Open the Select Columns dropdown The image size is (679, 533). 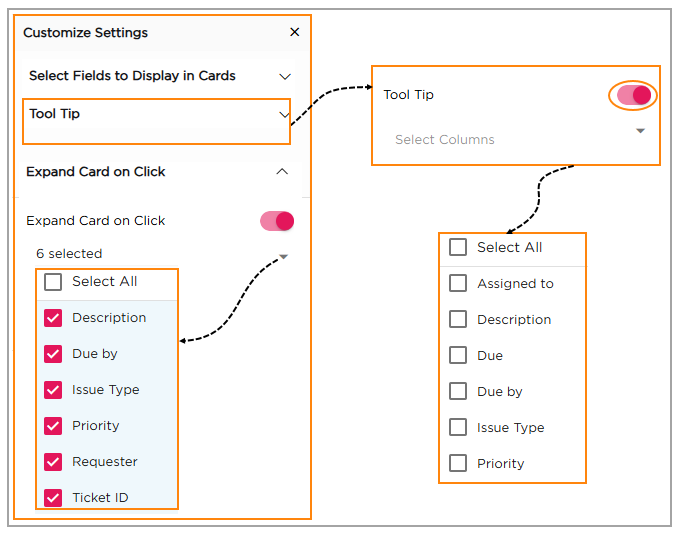click(640, 131)
